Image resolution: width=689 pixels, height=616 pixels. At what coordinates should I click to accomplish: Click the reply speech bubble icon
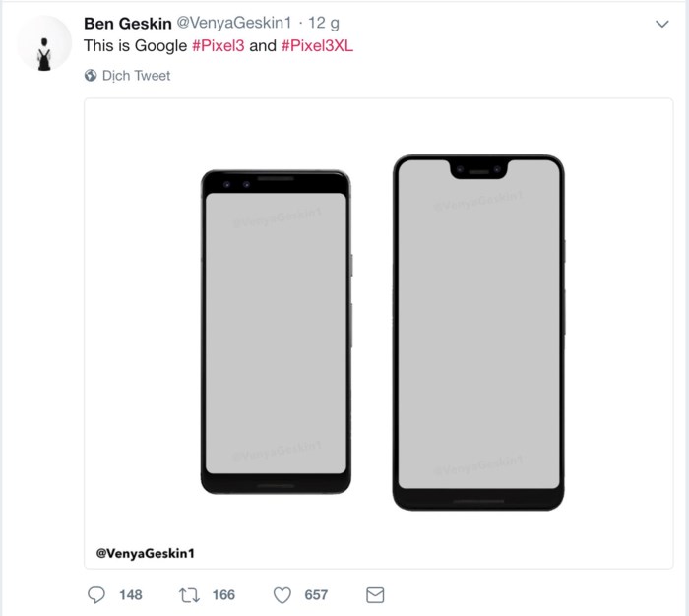(96, 594)
